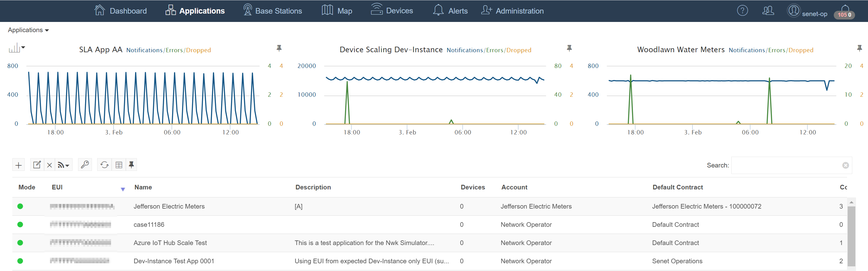Sort by Devices column

coord(473,187)
